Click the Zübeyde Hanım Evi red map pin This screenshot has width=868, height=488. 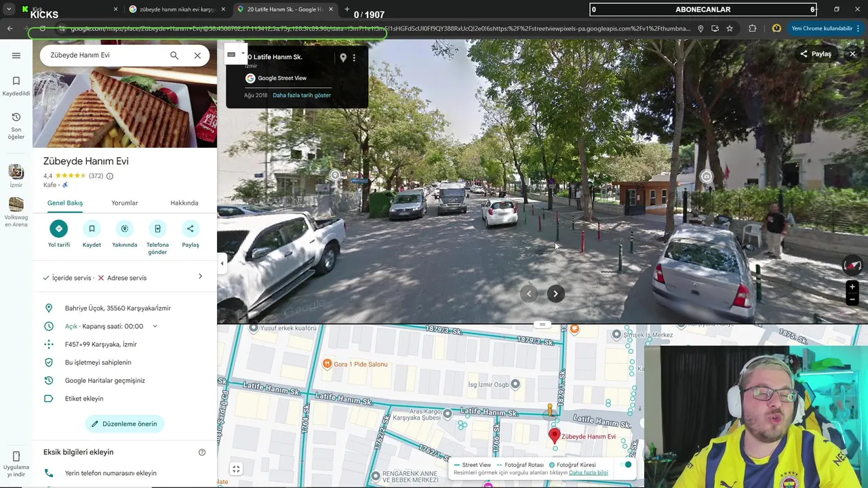[x=555, y=436]
